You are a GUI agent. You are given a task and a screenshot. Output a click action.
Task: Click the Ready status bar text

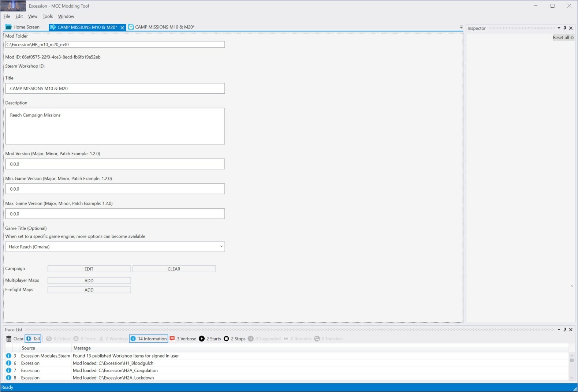[x=7, y=388]
